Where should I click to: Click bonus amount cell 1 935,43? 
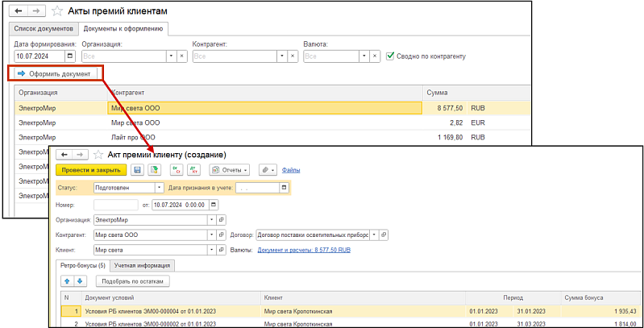tap(600, 311)
